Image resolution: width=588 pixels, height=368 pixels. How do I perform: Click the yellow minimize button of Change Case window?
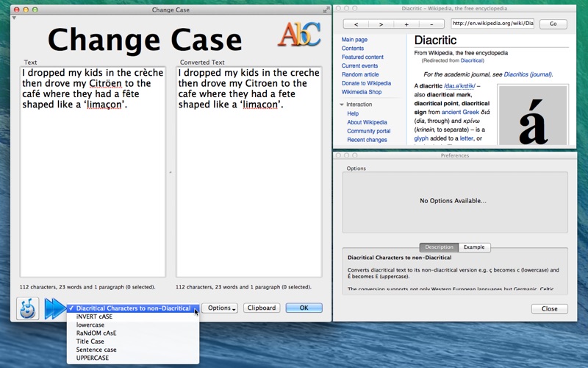coord(26,10)
